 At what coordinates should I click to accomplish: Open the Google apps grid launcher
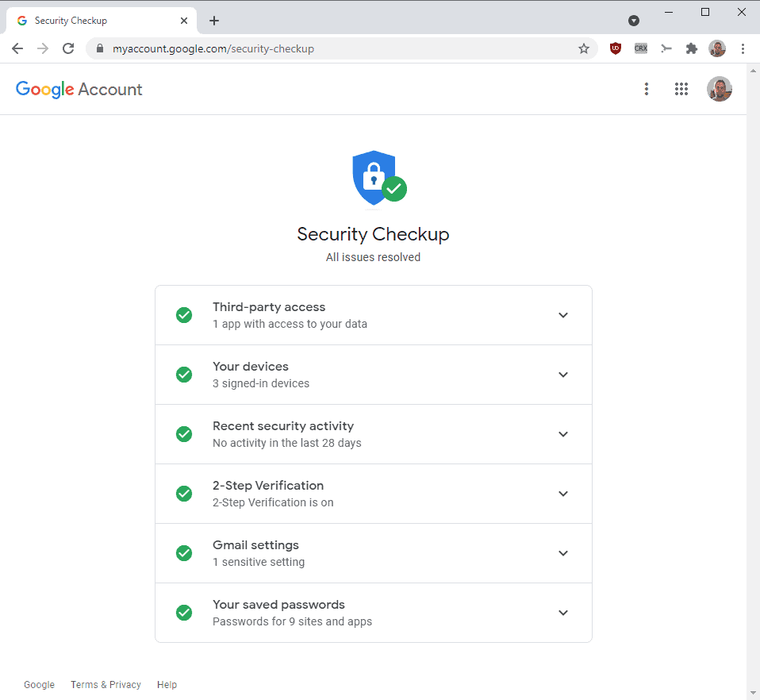(x=681, y=89)
